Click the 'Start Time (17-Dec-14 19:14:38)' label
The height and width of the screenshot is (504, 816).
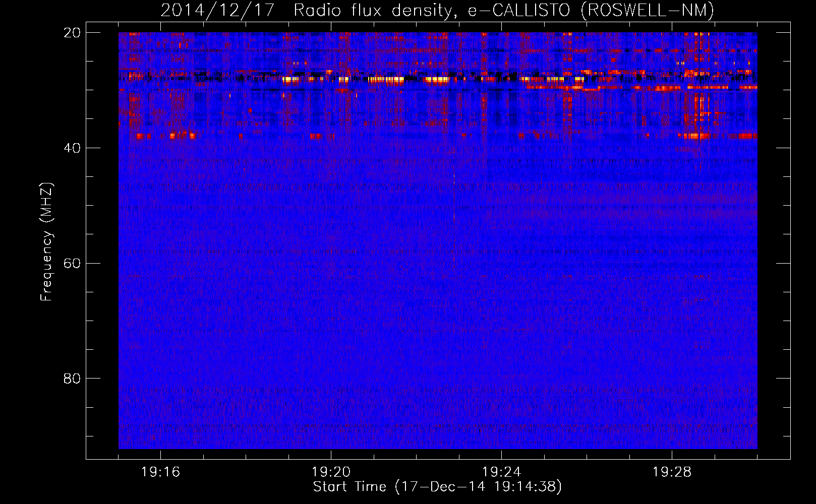tap(437, 487)
